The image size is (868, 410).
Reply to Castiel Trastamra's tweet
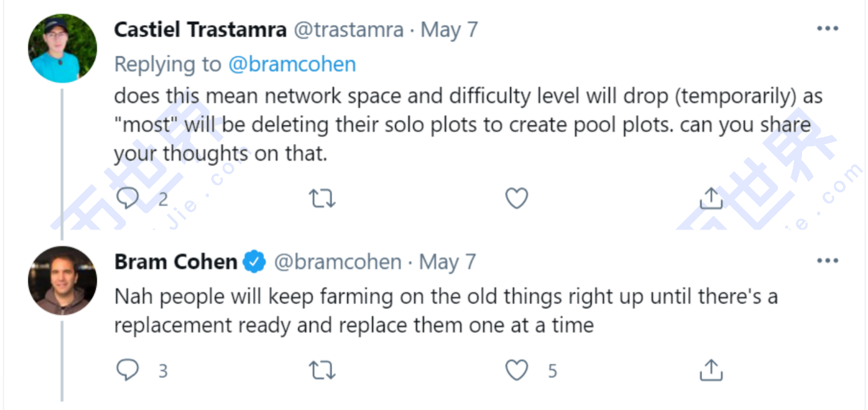click(x=128, y=198)
